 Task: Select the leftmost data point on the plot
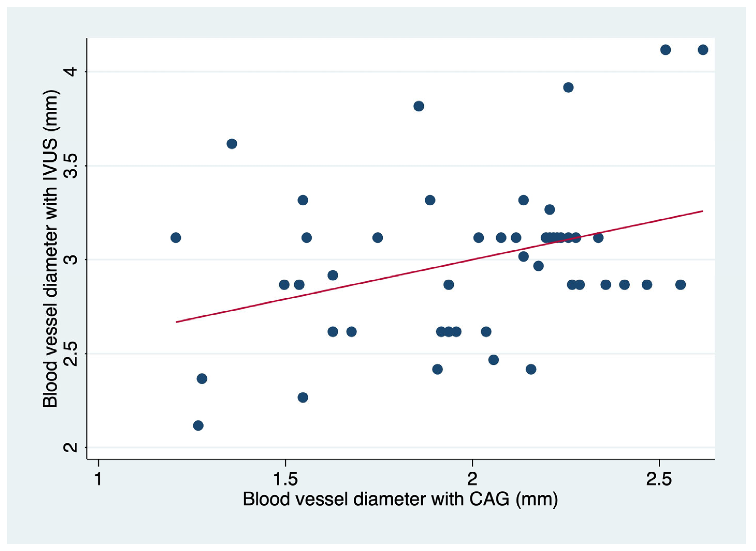[x=176, y=238]
